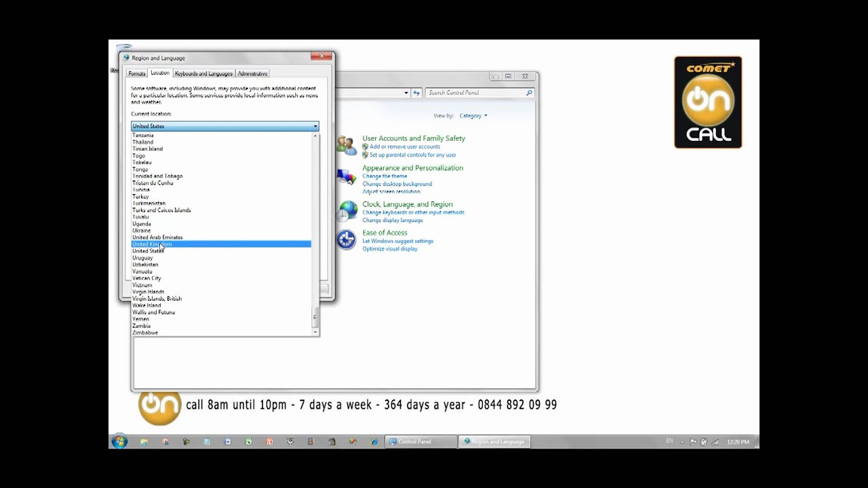Viewport: 868px width, 488px height.
Task: Open the View by Category dropdown
Action: (x=473, y=116)
